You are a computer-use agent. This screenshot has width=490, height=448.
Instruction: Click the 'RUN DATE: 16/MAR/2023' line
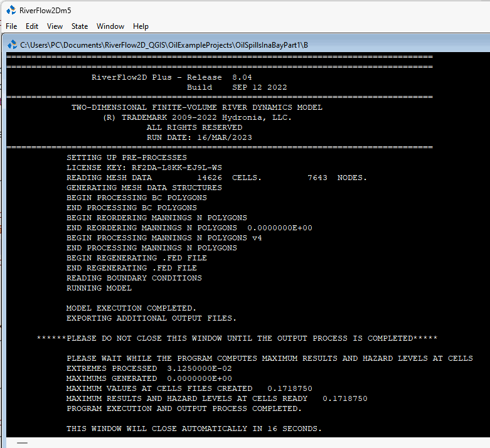[x=200, y=137]
